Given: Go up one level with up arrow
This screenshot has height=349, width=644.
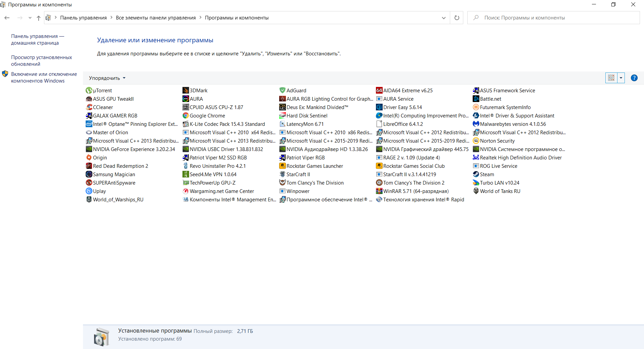Looking at the screenshot, I should point(39,18).
